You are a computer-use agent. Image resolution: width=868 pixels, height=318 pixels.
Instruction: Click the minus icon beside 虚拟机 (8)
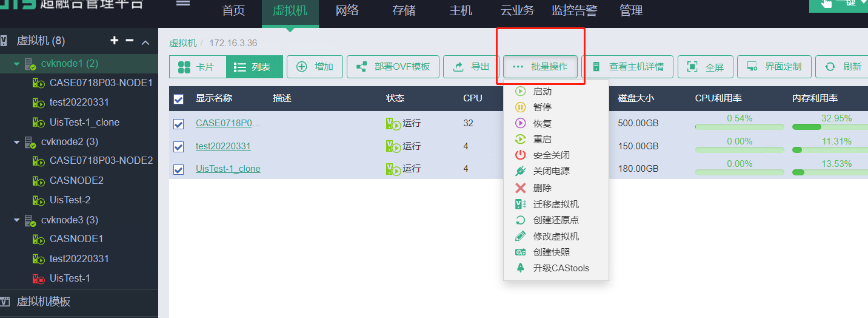pyautogui.click(x=129, y=41)
